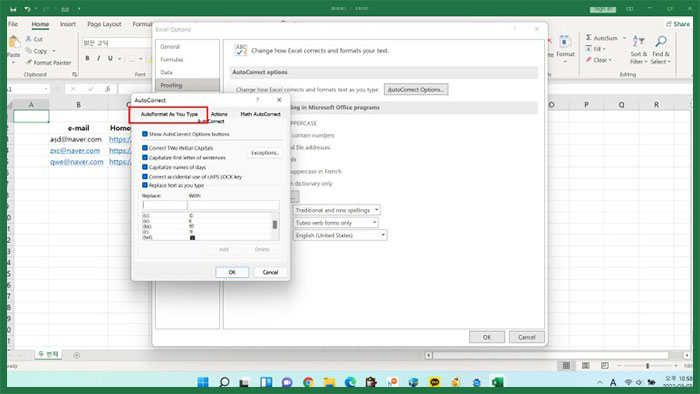Select Proofing in Excel Options sidebar

[x=188, y=85]
